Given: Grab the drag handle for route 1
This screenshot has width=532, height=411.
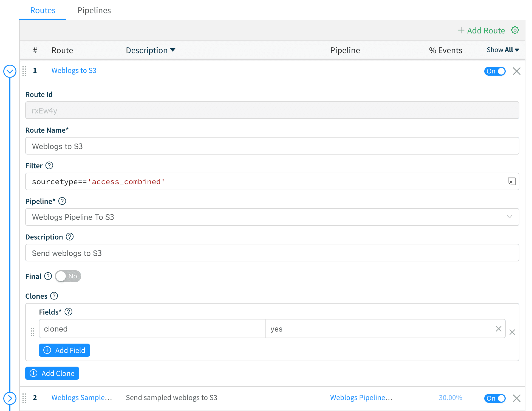Looking at the screenshot, I should (x=24, y=71).
